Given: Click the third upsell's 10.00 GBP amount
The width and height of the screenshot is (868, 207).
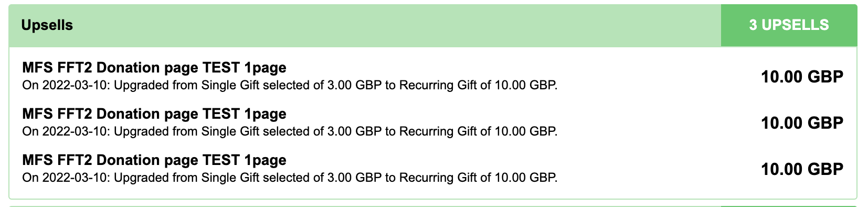Looking at the screenshot, I should click(802, 170).
